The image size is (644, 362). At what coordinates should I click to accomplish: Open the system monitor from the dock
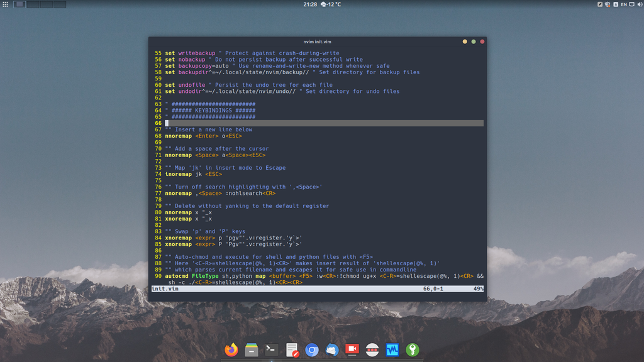click(392, 350)
